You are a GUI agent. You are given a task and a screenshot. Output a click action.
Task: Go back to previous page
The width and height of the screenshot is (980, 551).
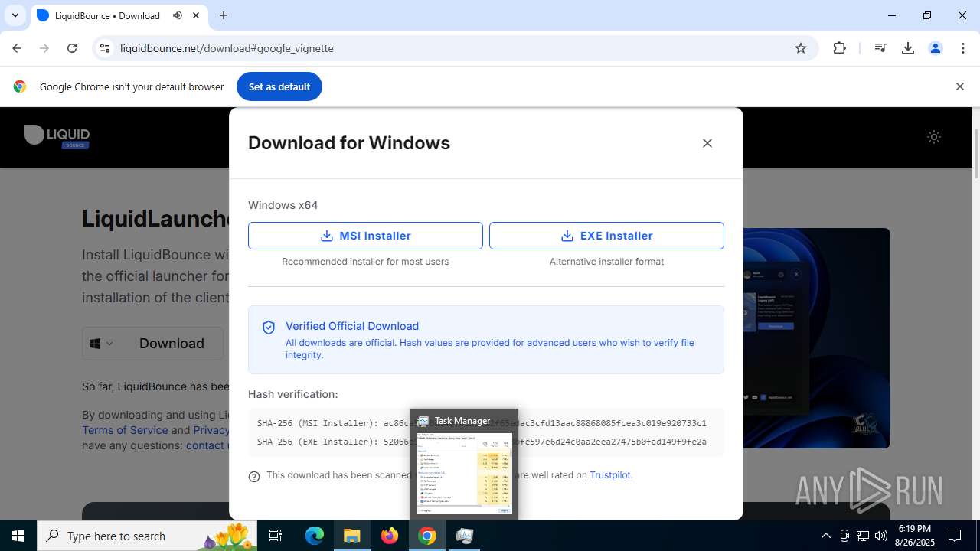(17, 48)
